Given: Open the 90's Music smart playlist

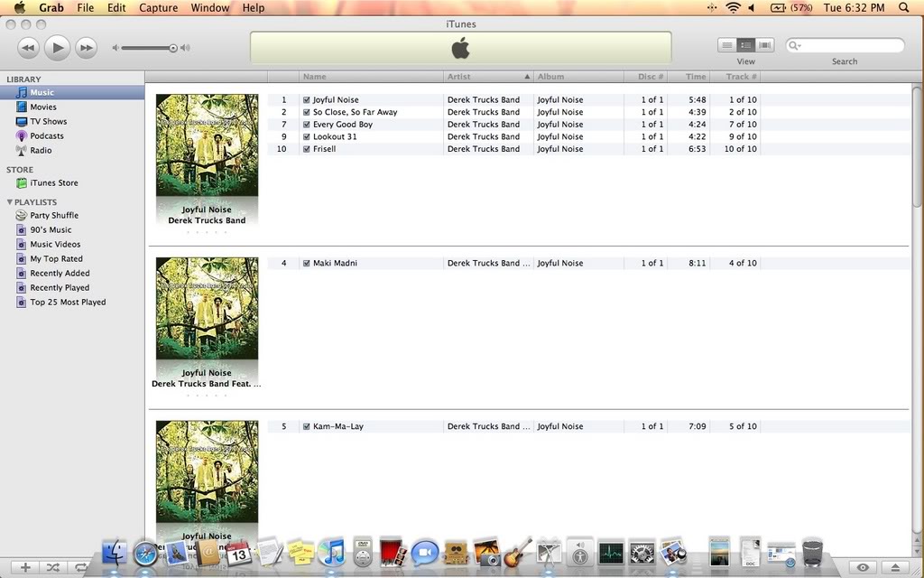Looking at the screenshot, I should (51, 230).
